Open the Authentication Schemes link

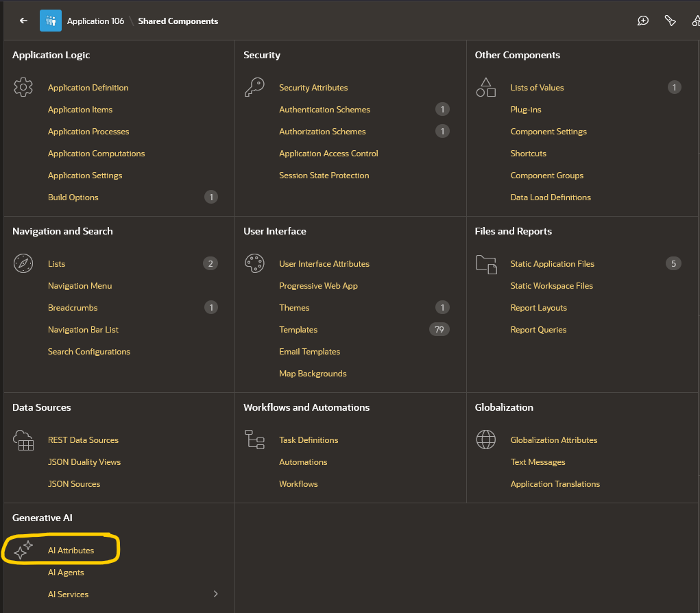coord(324,110)
